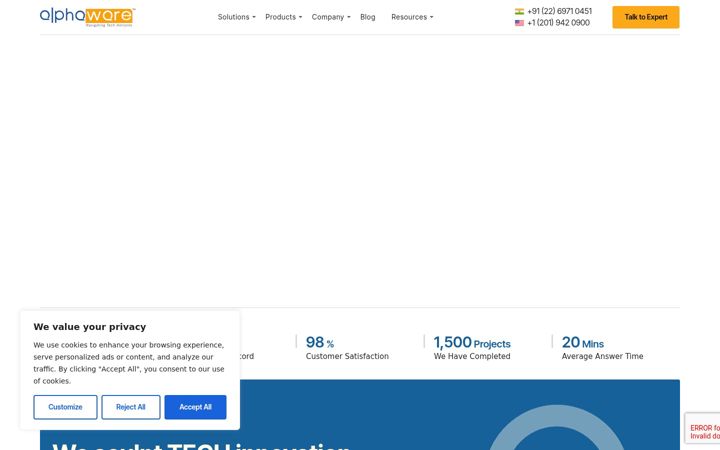Call the +1 (201) 942 0900 number
The width and height of the screenshot is (720, 450).
558,22
